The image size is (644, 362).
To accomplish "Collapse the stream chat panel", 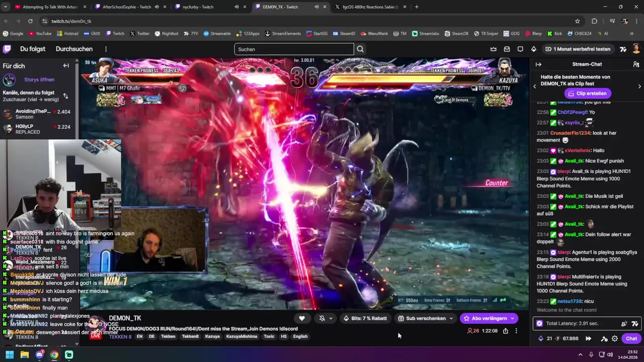I will tap(538, 64).
